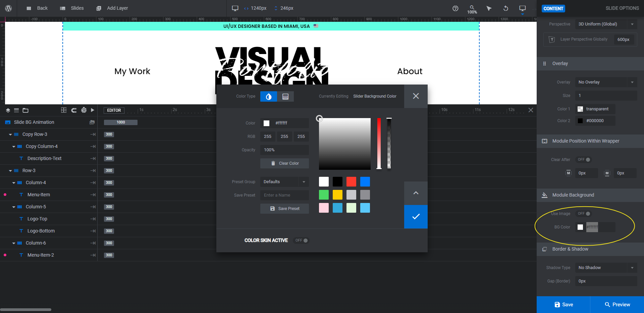Switch to SLIDE OPTIONS tab

pyautogui.click(x=622, y=8)
